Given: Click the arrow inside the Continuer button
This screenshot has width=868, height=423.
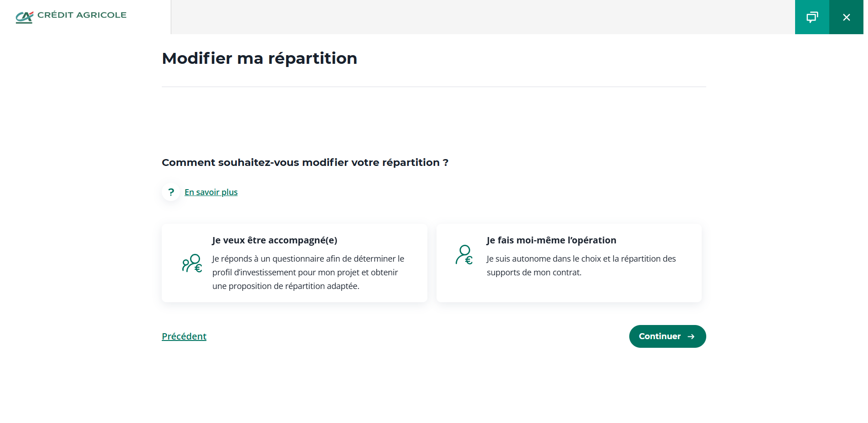Looking at the screenshot, I should click(x=691, y=336).
